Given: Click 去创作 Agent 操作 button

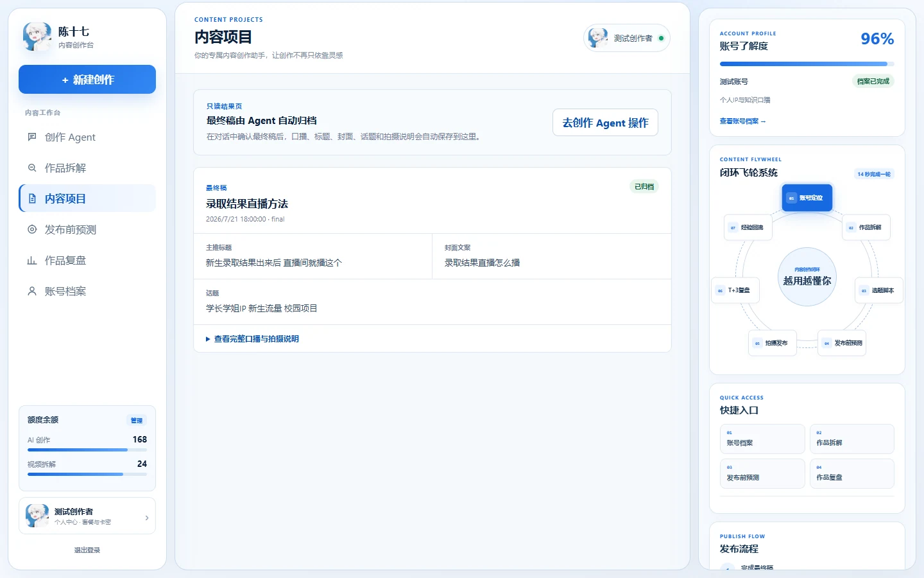Looking at the screenshot, I should tap(605, 123).
